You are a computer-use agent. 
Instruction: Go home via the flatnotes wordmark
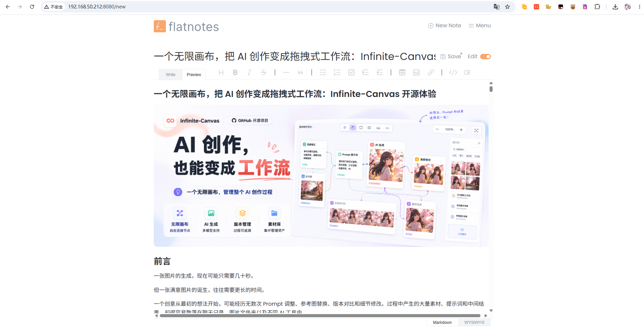194,27
